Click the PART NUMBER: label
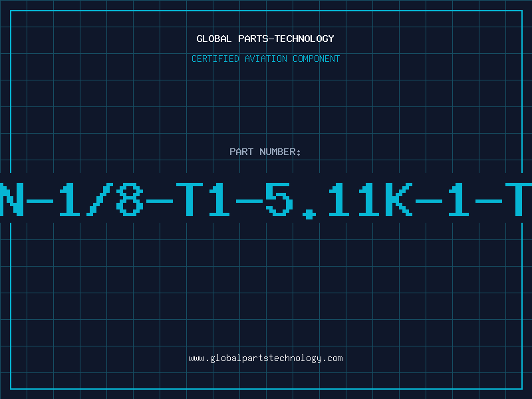532x399 pixels. coord(265,152)
